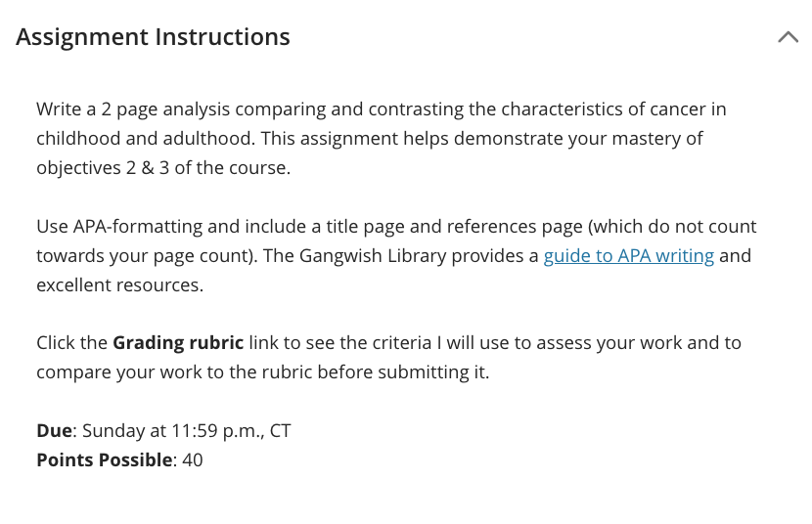The height and width of the screenshot is (524, 812).
Task: Open the guide to APA writing link
Action: [629, 255]
